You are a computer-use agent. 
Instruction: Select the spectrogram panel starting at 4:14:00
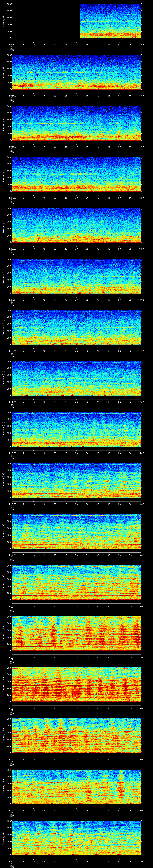click(x=77, y=532)
